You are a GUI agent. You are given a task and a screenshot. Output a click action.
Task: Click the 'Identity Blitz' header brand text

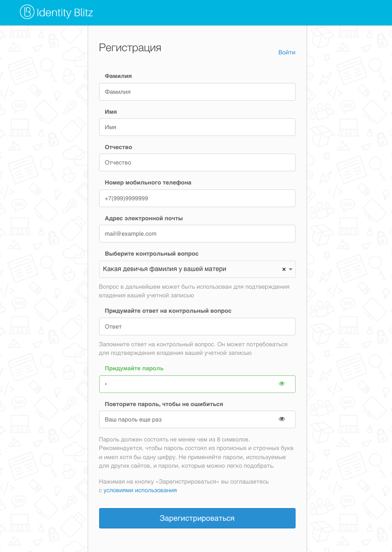(66, 13)
